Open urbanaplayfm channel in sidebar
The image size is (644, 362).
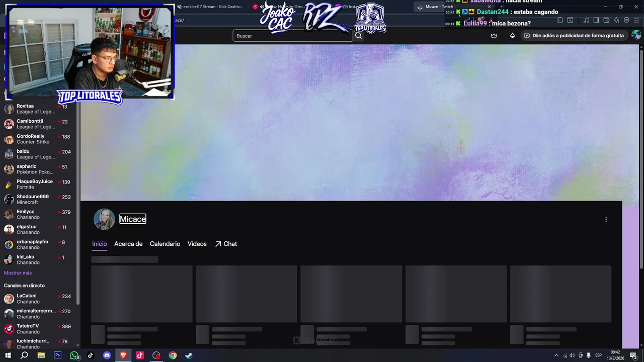38,245
